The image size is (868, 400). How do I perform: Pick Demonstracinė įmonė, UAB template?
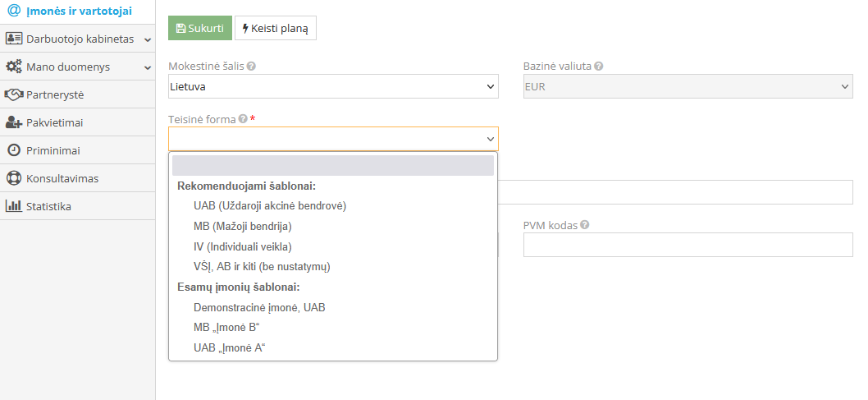[259, 307]
